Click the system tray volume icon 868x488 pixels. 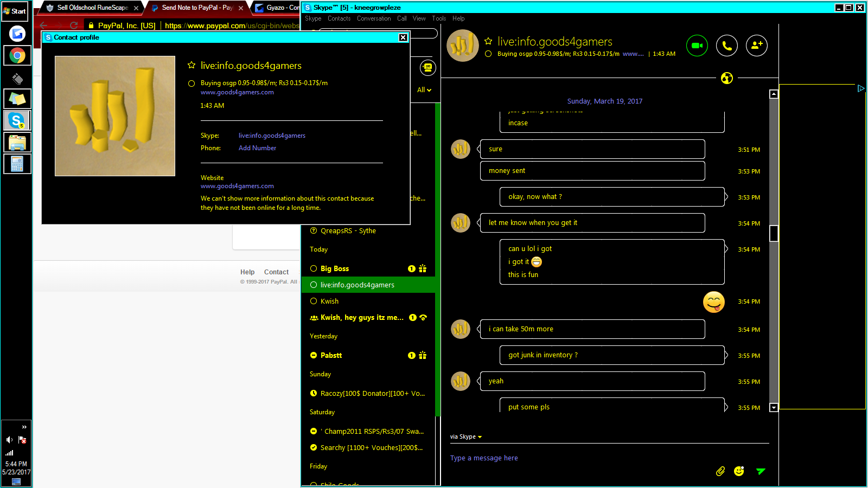(9, 440)
